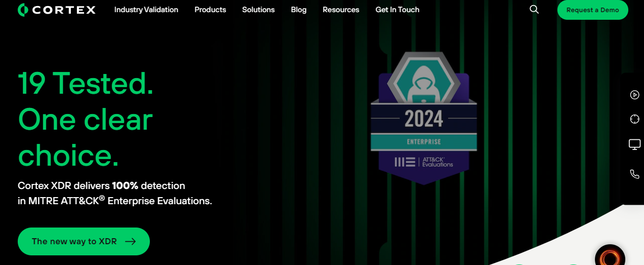
Task: Click the phone call sidebar icon
Action: click(x=634, y=174)
